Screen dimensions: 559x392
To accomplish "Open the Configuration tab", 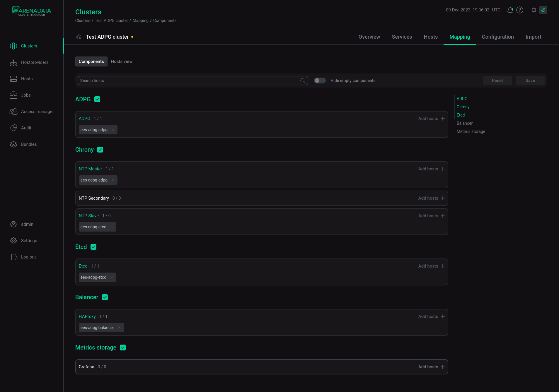I will pyautogui.click(x=498, y=37).
